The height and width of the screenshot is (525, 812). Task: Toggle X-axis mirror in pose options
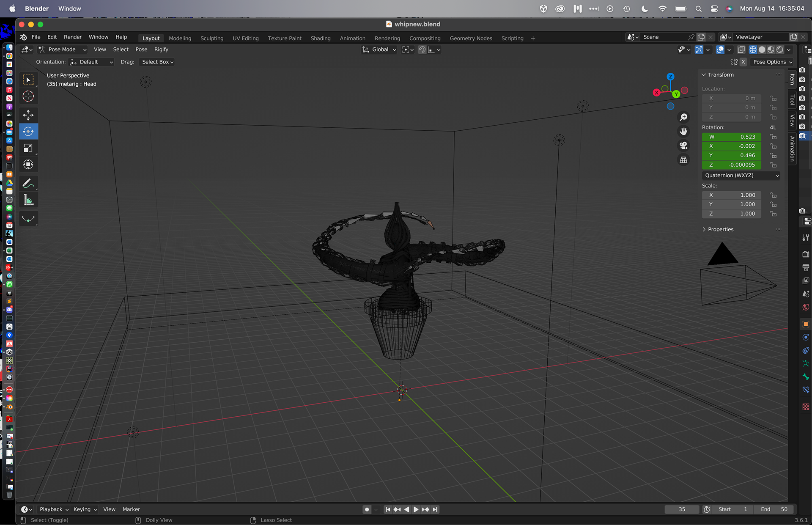point(743,62)
